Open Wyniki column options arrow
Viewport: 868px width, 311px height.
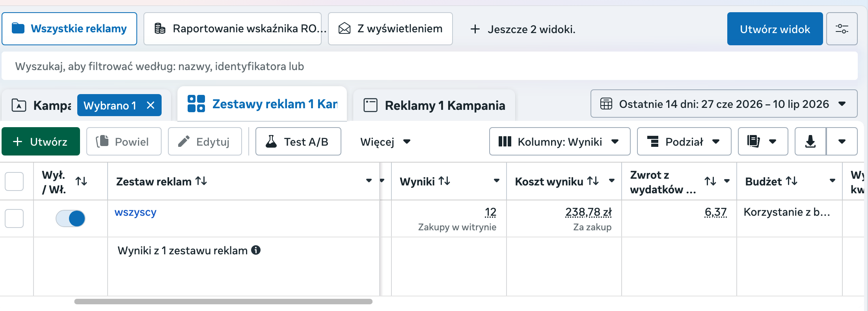(x=497, y=181)
